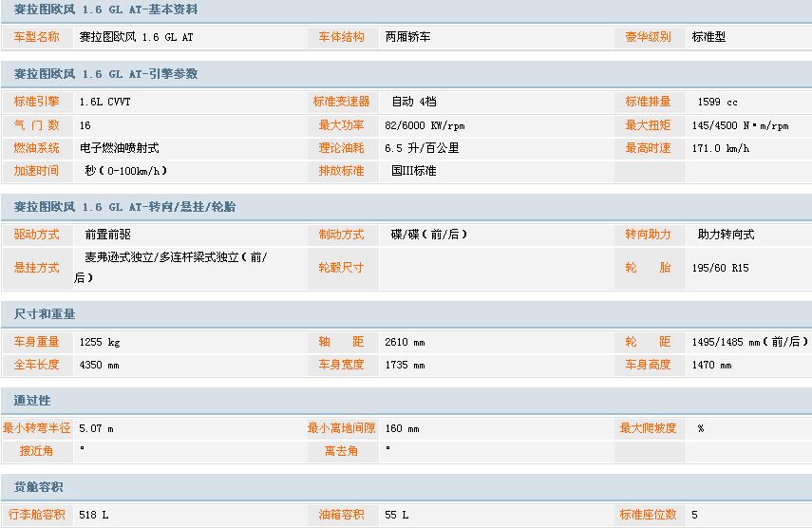Click the 1.6L CVVT engine value

pos(104,102)
